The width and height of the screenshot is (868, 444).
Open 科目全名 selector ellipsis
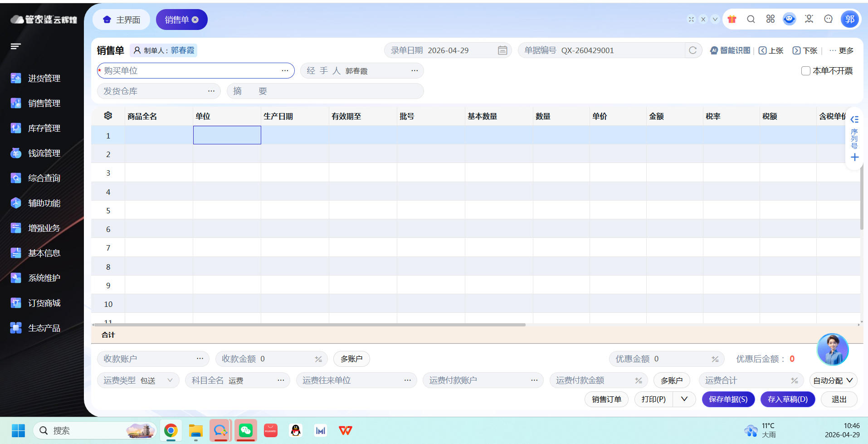(x=281, y=380)
